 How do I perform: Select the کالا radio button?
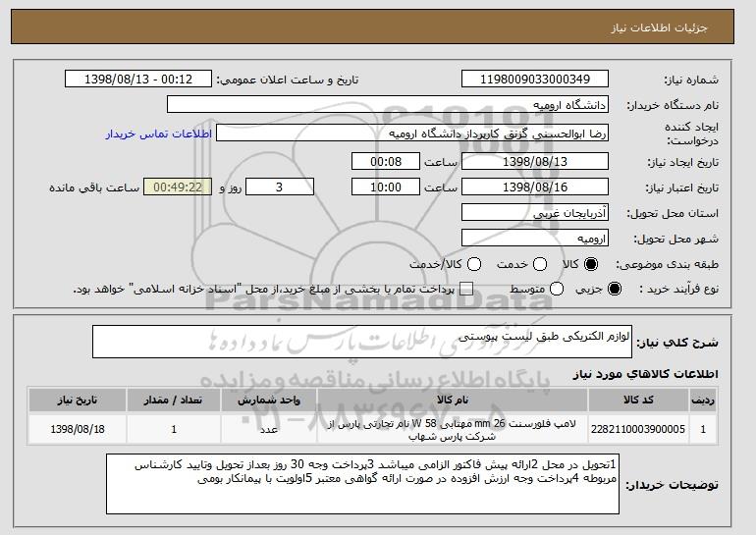(x=591, y=264)
